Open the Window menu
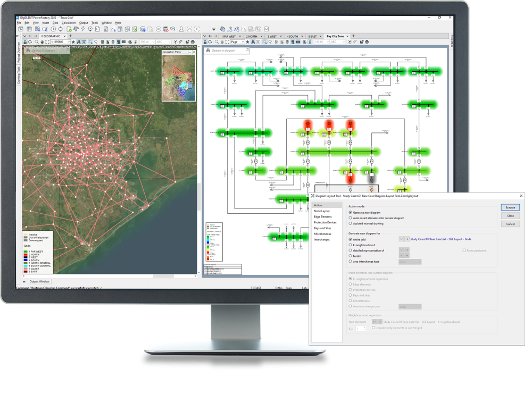Screen dimensions: 532x419 point(106,23)
